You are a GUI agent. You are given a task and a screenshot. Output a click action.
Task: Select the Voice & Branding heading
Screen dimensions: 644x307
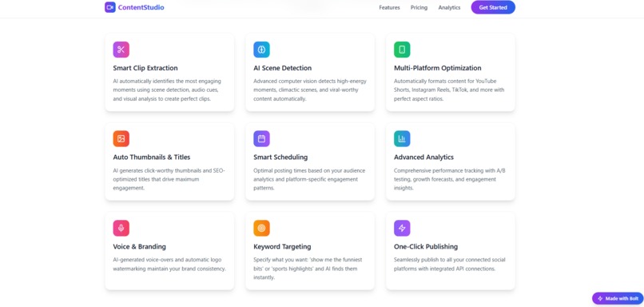tap(140, 247)
